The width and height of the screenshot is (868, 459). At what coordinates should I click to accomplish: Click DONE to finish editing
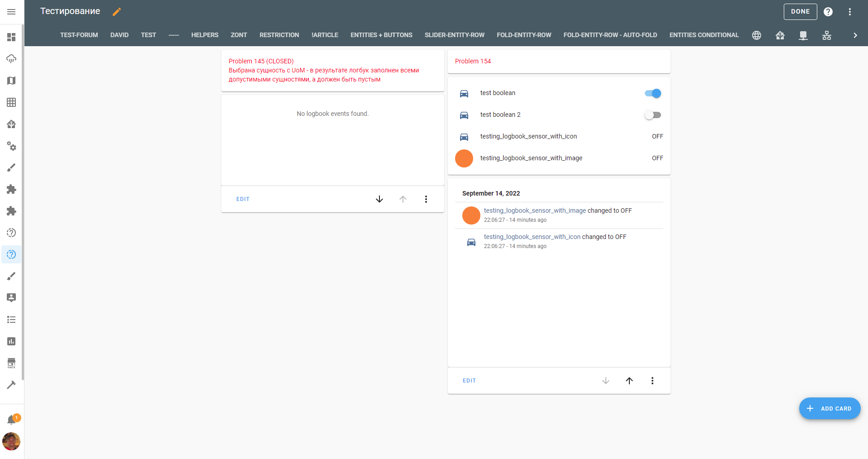pos(801,12)
